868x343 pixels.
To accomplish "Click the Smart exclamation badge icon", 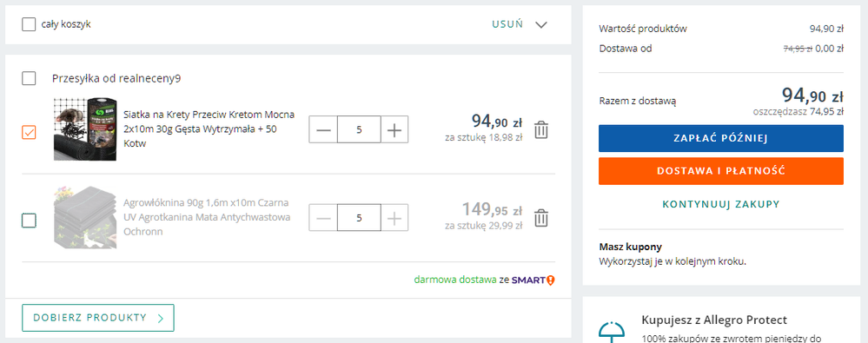I will (x=550, y=280).
